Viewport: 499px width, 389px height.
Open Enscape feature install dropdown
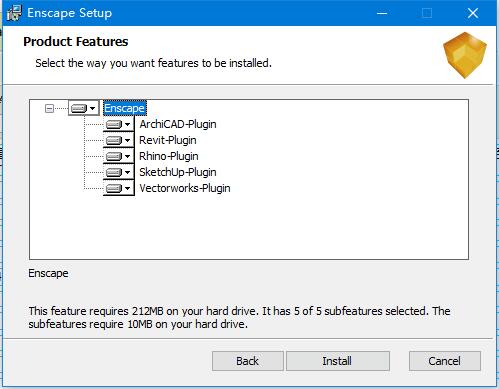[84, 108]
